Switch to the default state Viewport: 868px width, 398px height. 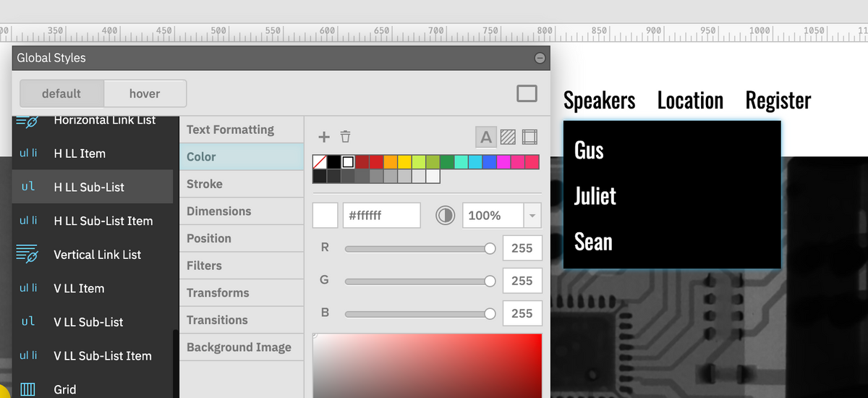pyautogui.click(x=61, y=93)
